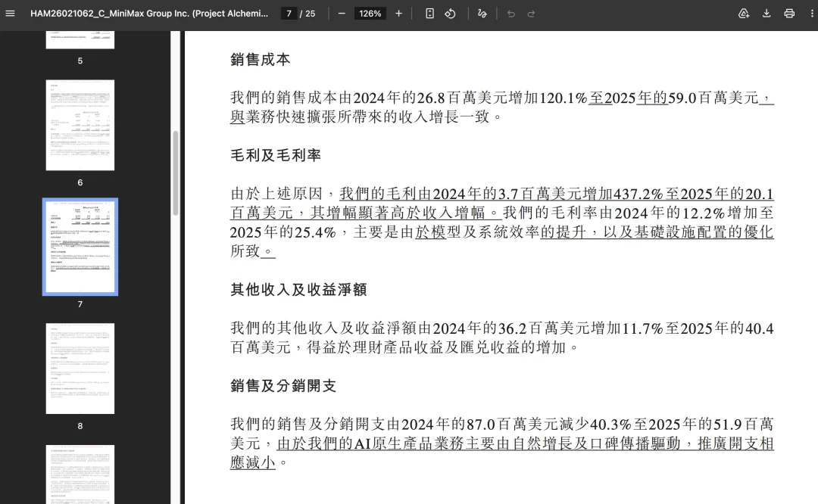818x504 pixels.
Task: Open page 8 from the sidebar
Action: pyautogui.click(x=80, y=369)
